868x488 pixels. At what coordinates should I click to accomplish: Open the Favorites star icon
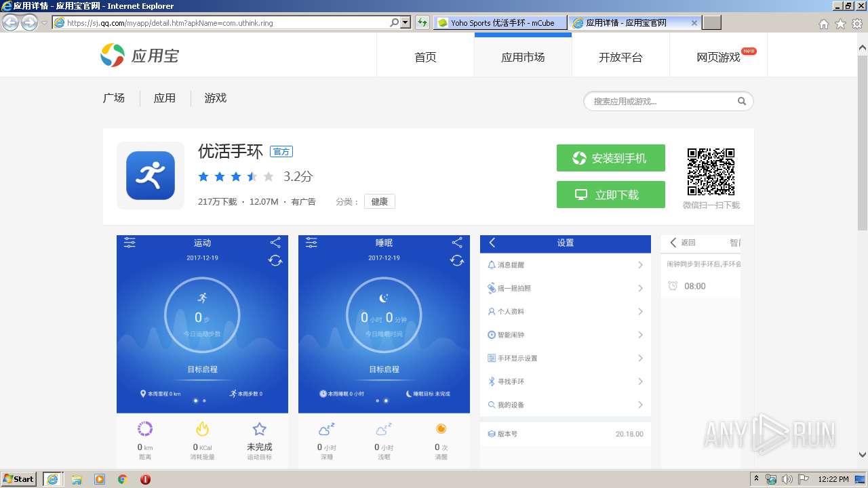coord(840,24)
